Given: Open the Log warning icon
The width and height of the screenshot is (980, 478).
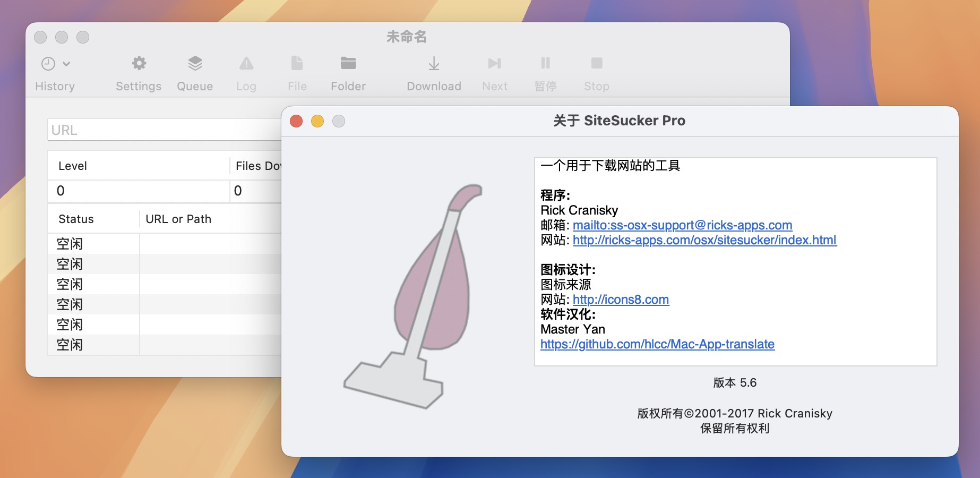Looking at the screenshot, I should tap(246, 63).
